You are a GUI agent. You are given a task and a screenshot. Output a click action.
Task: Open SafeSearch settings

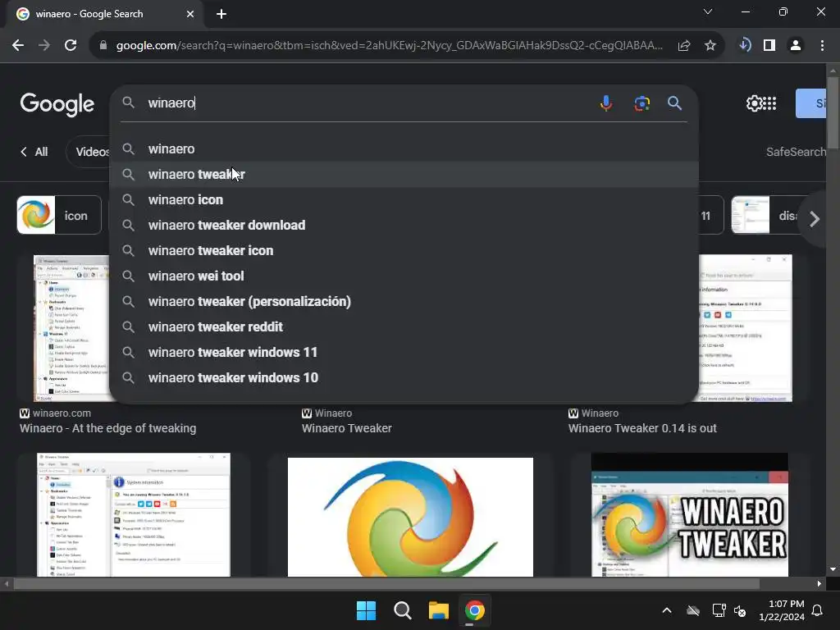796,152
